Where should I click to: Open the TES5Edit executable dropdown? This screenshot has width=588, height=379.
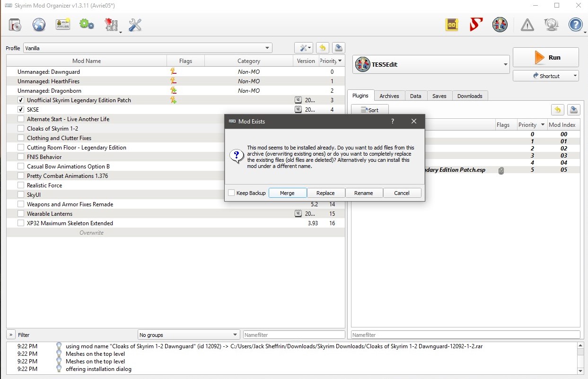click(x=431, y=64)
